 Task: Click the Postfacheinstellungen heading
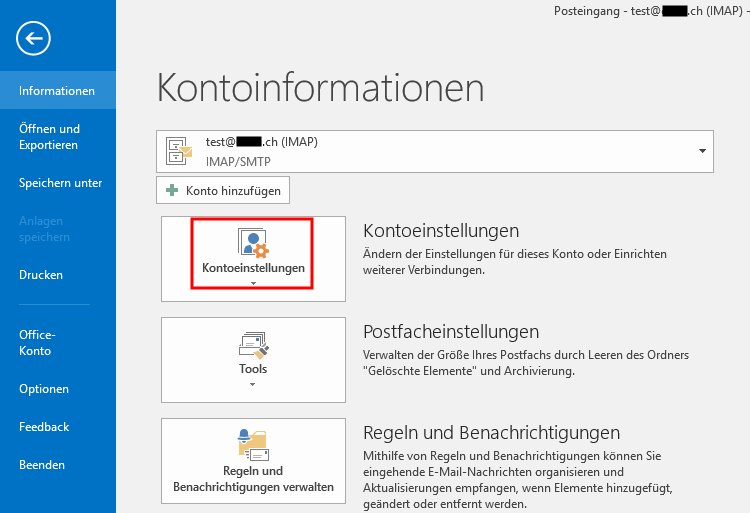point(451,331)
